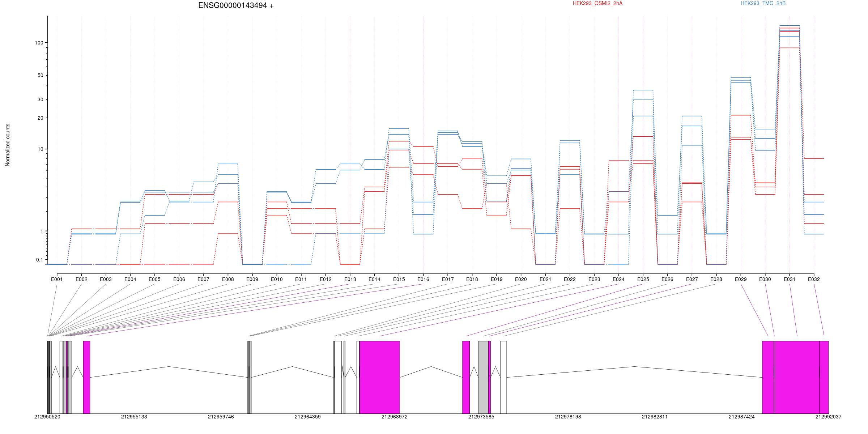Click exon label E018
Image resolution: width=868 pixels, height=434 pixels.
pyautogui.click(x=472, y=279)
